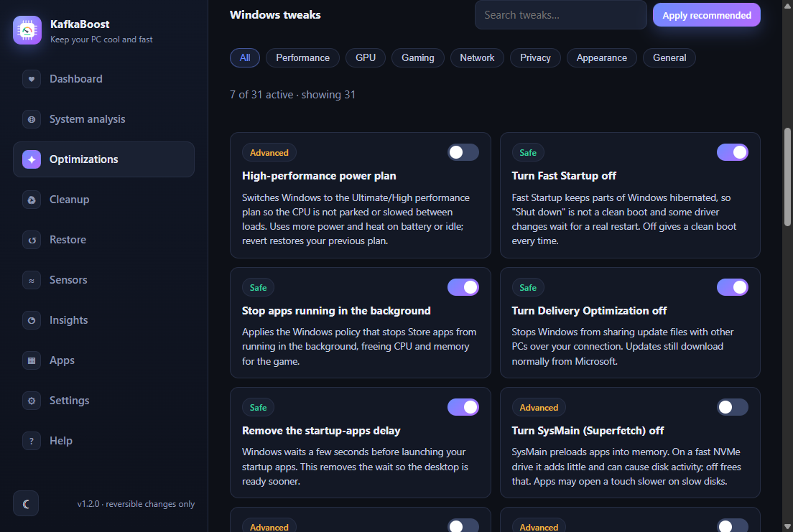This screenshot has width=793, height=532.
Task: Open the Help label in sidebar
Action: [61, 441]
